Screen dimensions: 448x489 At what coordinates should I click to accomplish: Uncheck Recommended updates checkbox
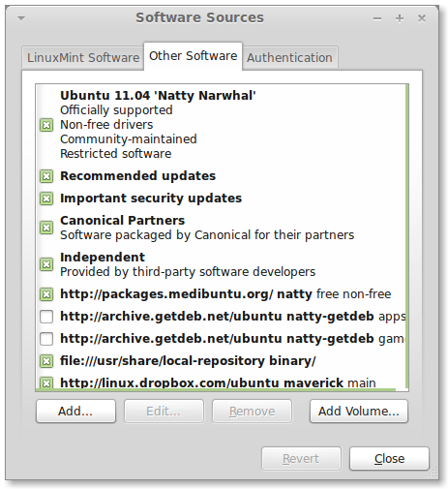46,176
